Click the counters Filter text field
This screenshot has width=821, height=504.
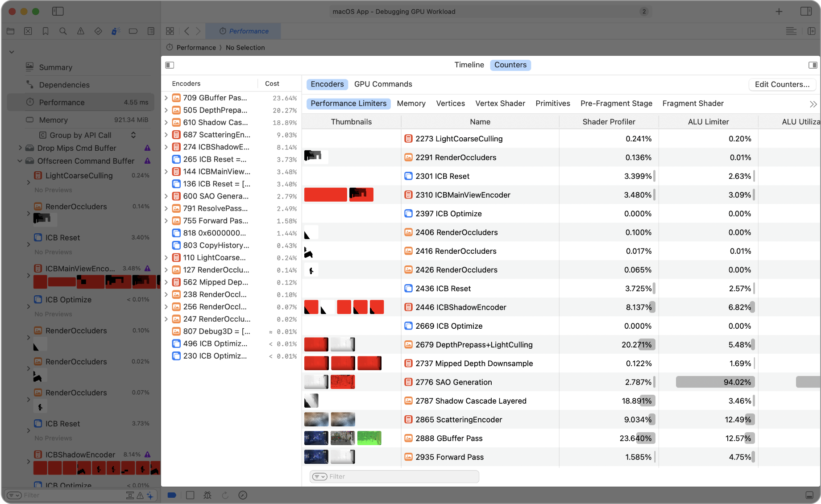(402, 476)
